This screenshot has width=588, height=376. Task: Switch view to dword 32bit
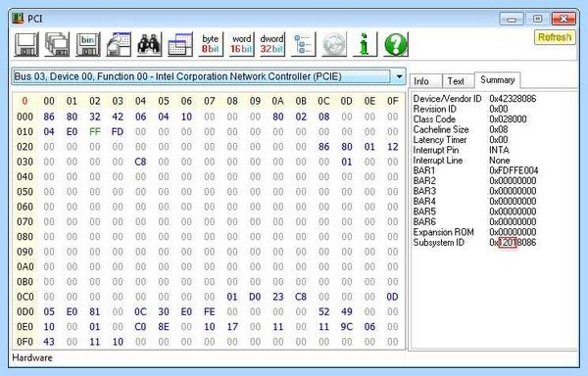(x=272, y=45)
